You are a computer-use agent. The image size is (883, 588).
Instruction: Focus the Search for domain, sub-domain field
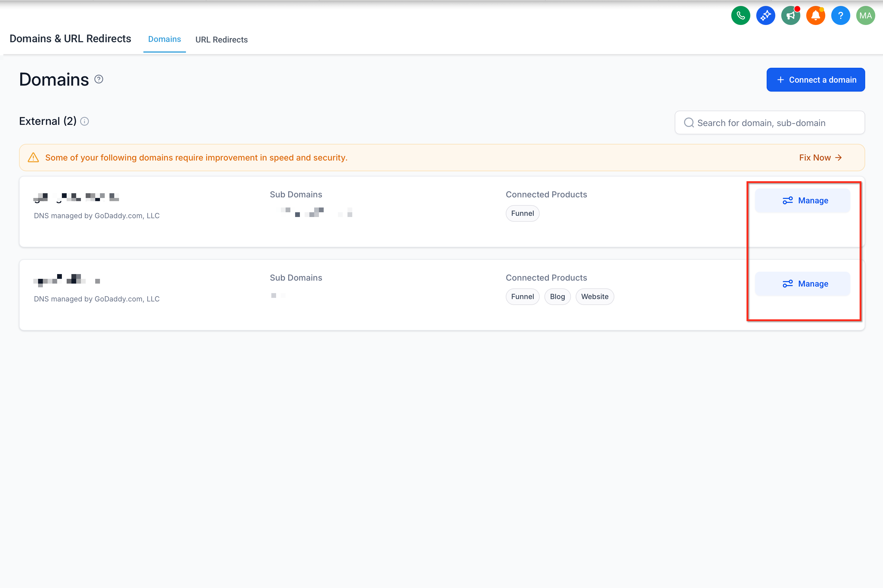click(770, 123)
